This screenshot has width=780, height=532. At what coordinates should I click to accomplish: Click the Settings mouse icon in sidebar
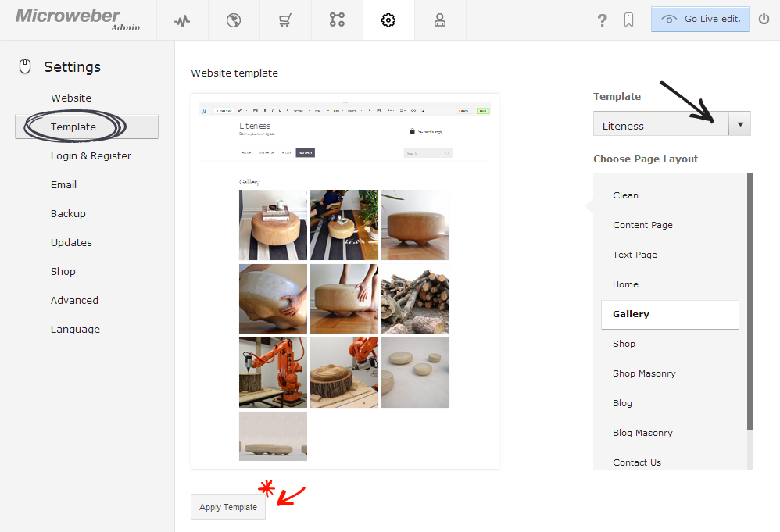pyautogui.click(x=25, y=66)
